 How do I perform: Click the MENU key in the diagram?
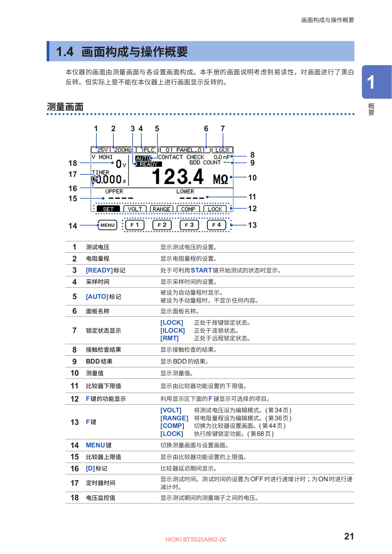coord(108,225)
